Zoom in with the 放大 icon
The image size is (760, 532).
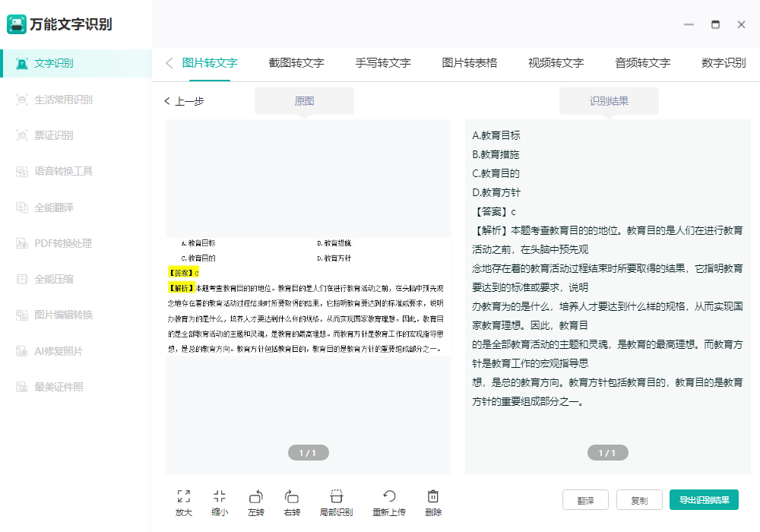pos(184,496)
